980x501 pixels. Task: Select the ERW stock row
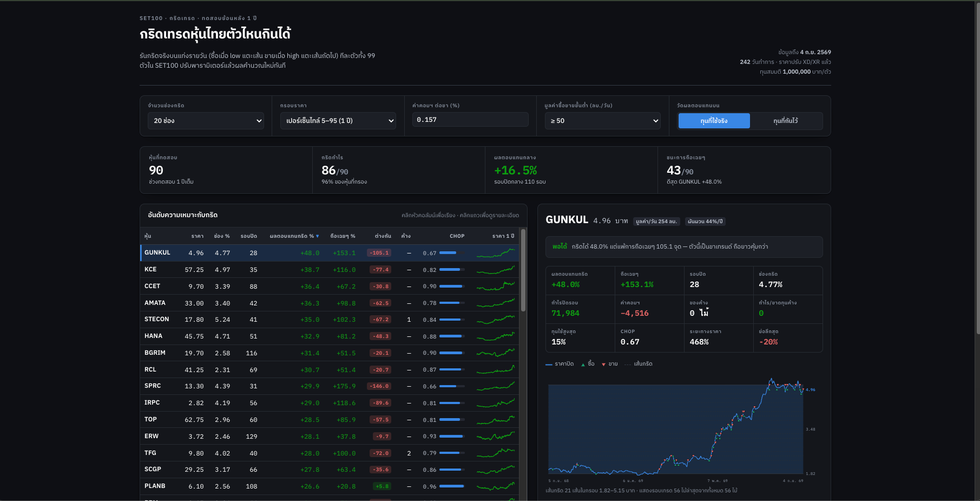(x=330, y=437)
